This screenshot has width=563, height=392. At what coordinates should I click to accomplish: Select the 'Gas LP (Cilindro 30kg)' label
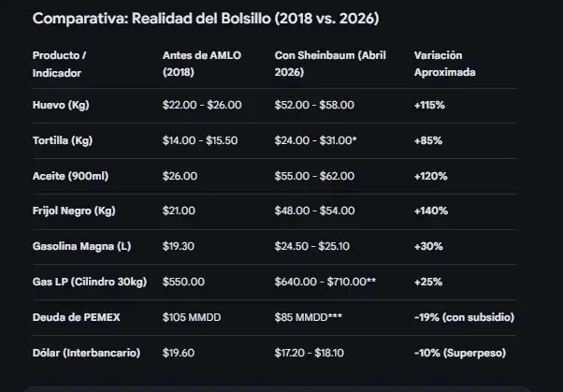92,282
